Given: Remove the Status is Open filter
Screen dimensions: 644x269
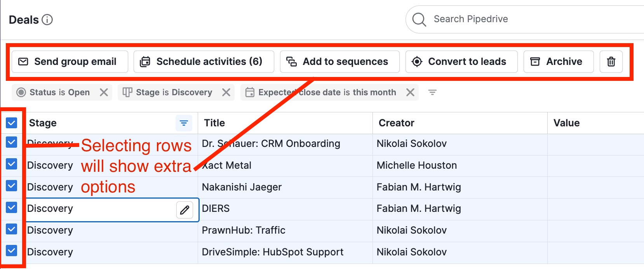Looking at the screenshot, I should tap(104, 93).
